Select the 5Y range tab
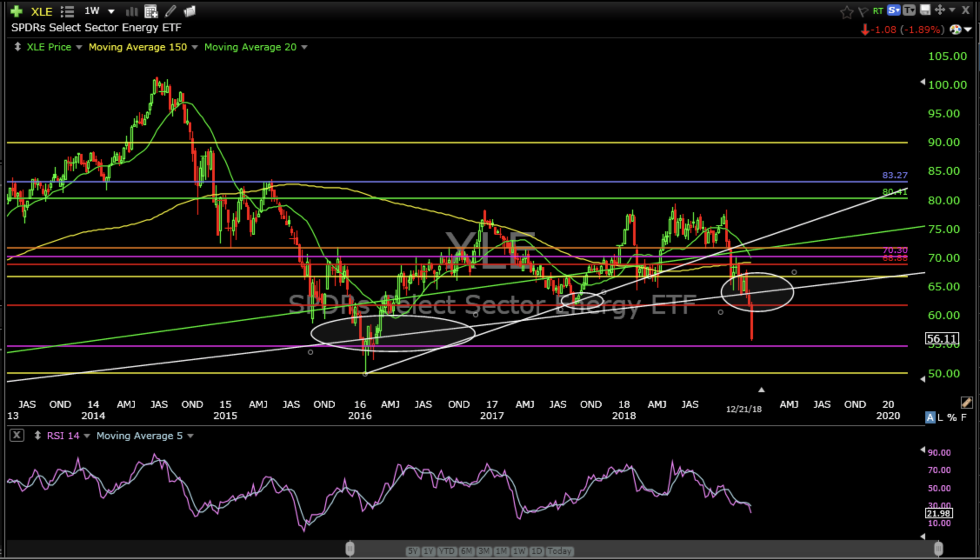This screenshot has height=560, width=980. tap(412, 551)
